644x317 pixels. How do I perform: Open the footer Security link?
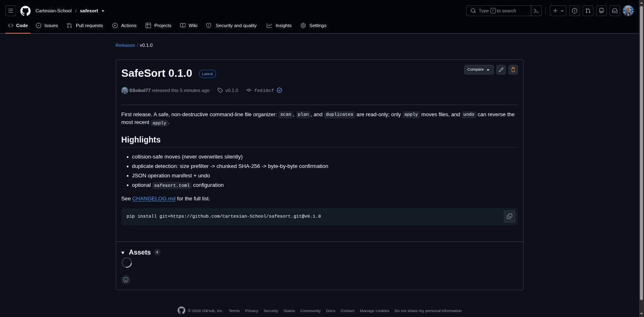[271, 311]
